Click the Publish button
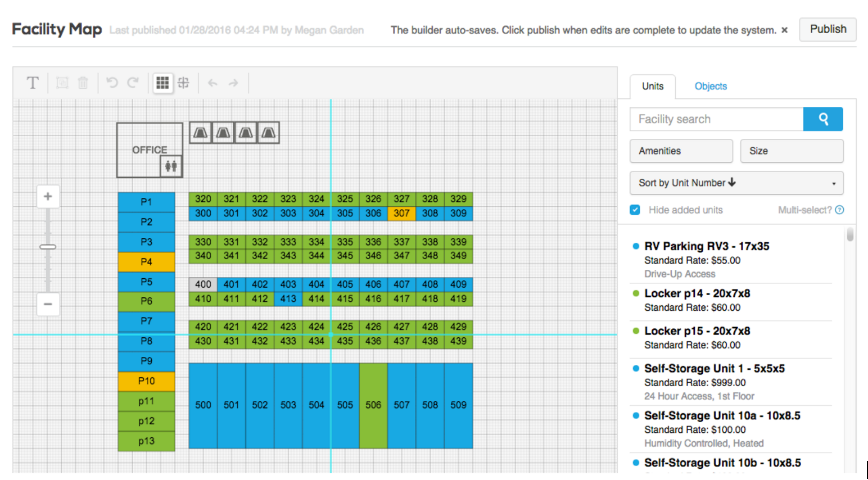The width and height of the screenshot is (868, 480). [828, 29]
